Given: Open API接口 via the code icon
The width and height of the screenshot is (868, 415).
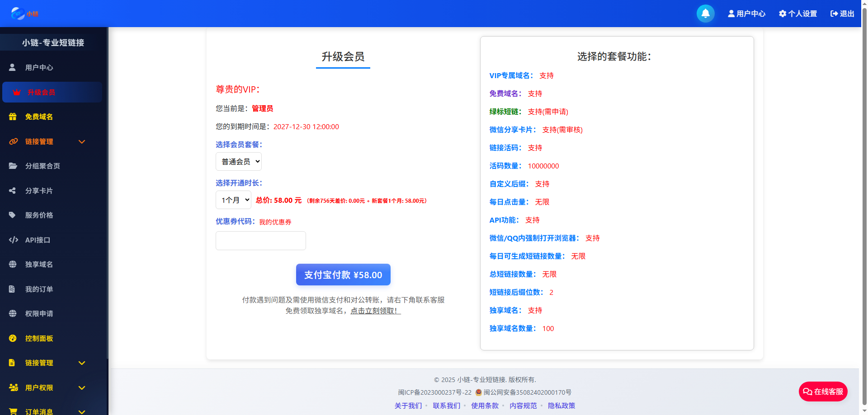Looking at the screenshot, I should pos(14,240).
